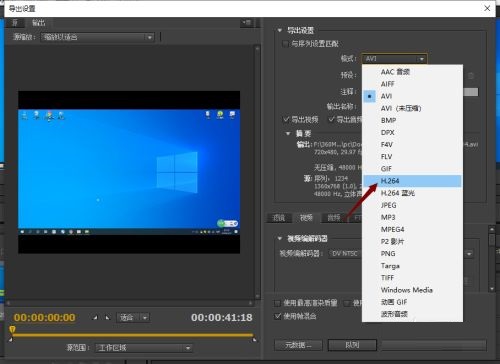Disable the 使用帧混合 checkbox
500x364 pixels.
tap(277, 316)
